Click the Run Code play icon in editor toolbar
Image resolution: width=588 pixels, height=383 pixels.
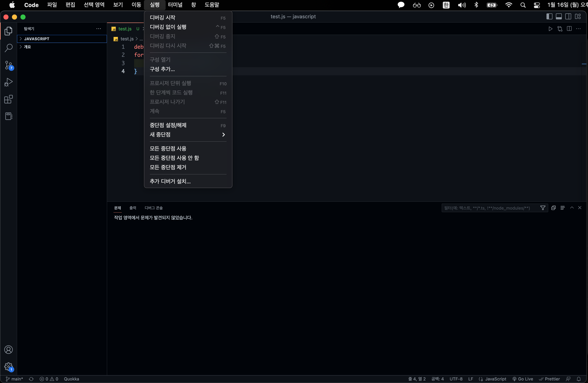click(551, 29)
